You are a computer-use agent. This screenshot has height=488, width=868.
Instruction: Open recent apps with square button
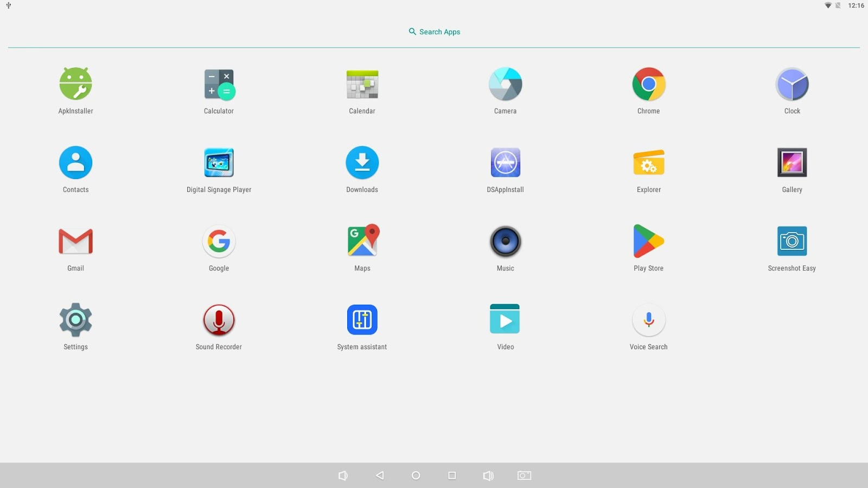point(452,476)
